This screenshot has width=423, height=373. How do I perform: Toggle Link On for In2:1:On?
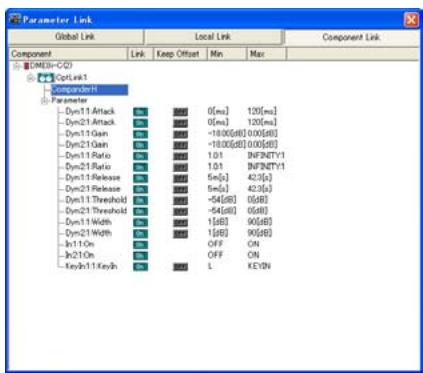click(140, 255)
